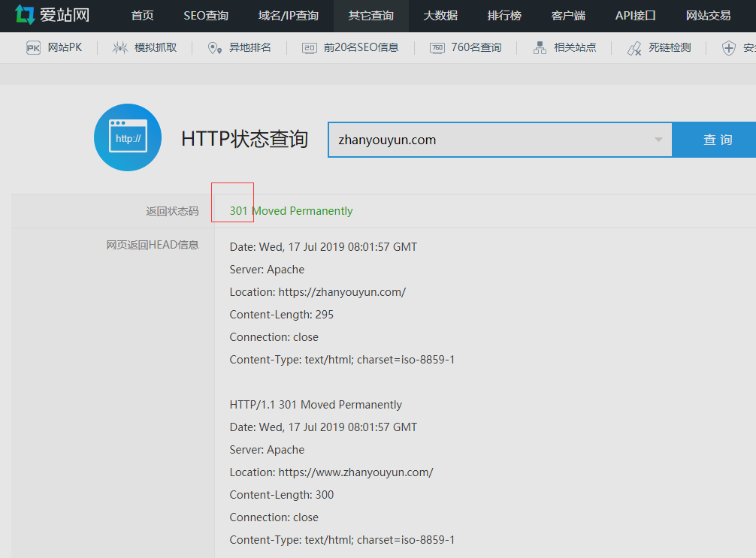Click the 前20名SEO信息 icon

309,48
